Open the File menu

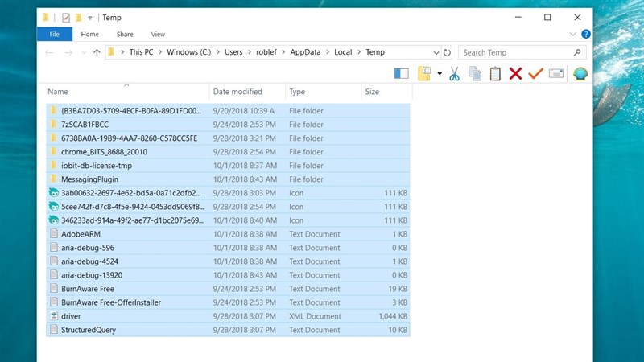coord(55,35)
